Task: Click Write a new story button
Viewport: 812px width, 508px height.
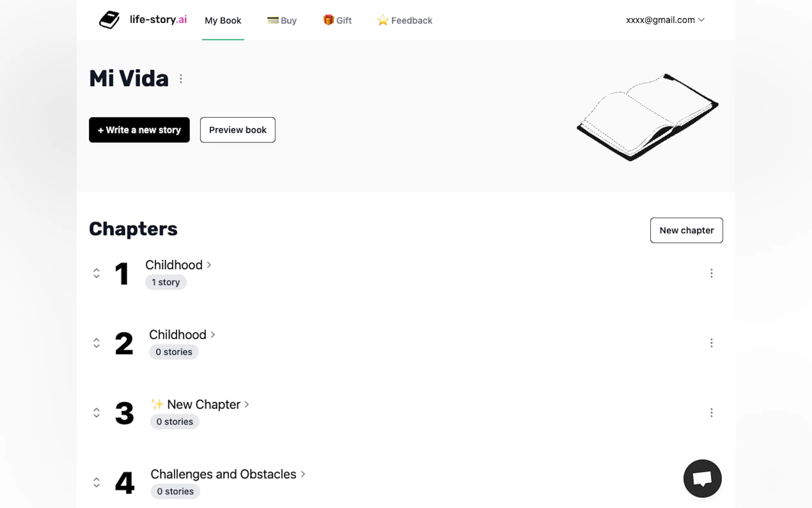Action: [x=139, y=130]
